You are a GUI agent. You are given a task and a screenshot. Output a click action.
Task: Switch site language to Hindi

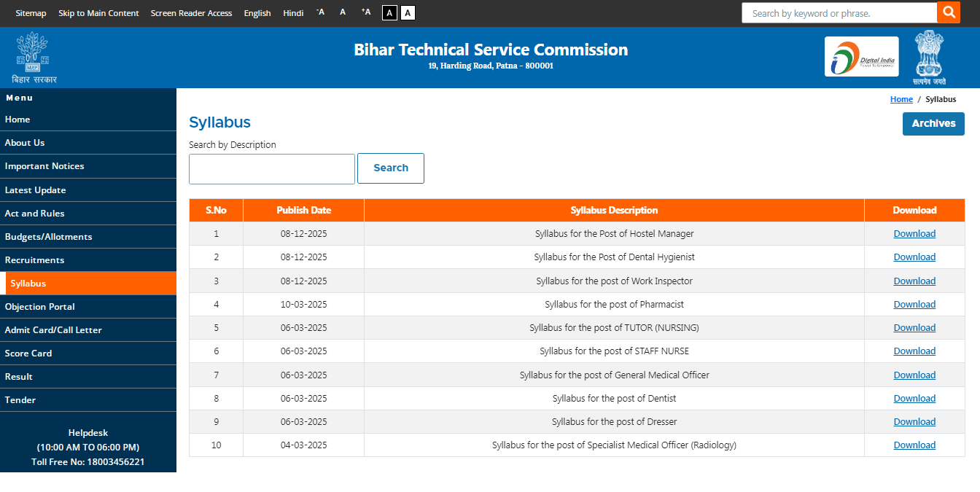coord(293,13)
